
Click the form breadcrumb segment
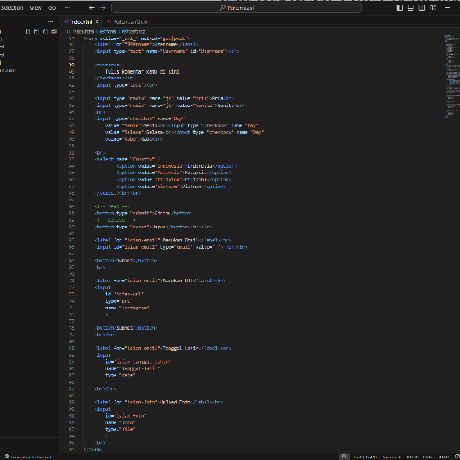108,32
